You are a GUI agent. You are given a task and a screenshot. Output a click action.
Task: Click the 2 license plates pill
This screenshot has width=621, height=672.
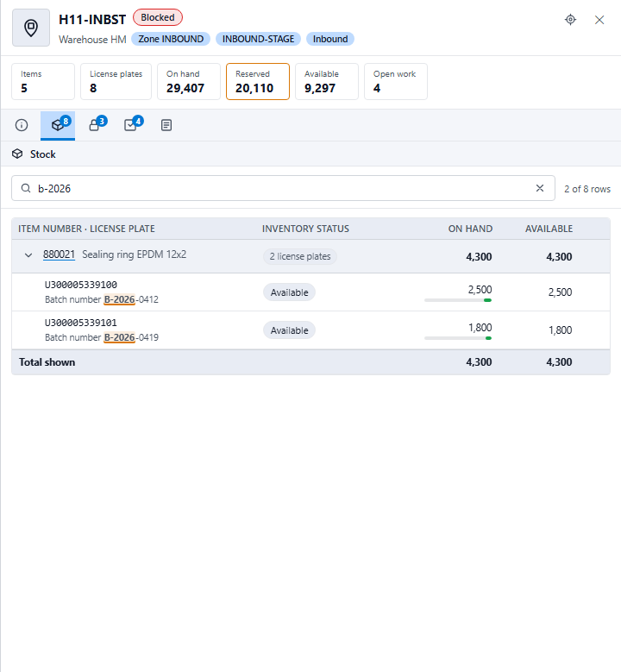pyautogui.click(x=300, y=256)
